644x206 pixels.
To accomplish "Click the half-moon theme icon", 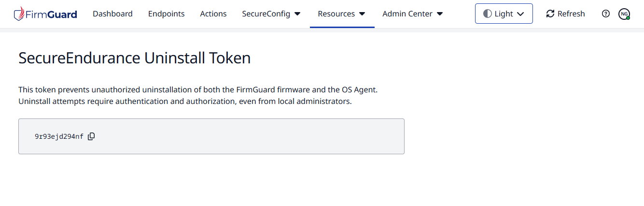I will click(487, 14).
